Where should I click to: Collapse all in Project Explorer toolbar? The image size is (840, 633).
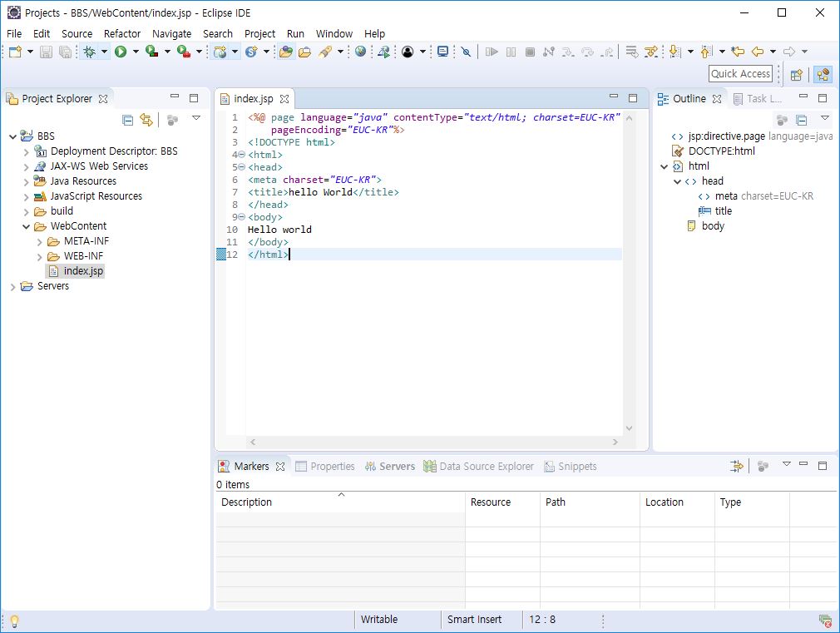[127, 120]
